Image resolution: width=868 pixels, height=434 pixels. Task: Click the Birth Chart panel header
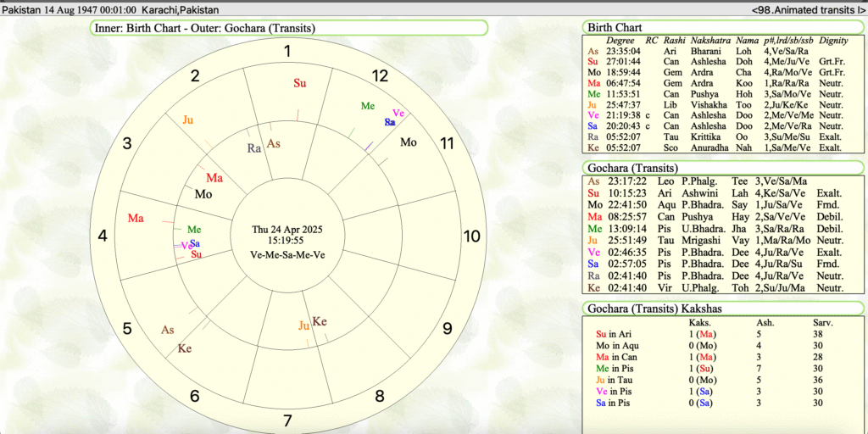click(x=616, y=28)
